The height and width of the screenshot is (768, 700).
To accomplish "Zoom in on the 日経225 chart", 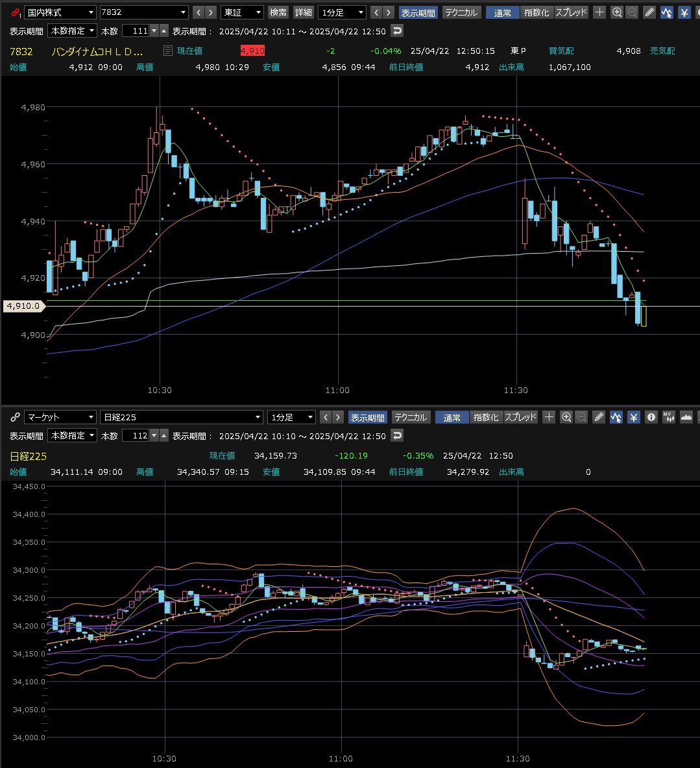I will point(566,417).
